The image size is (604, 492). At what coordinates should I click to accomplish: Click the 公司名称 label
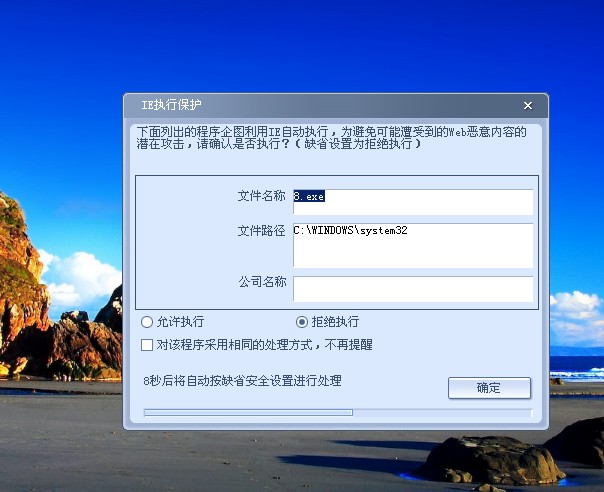click(x=262, y=282)
